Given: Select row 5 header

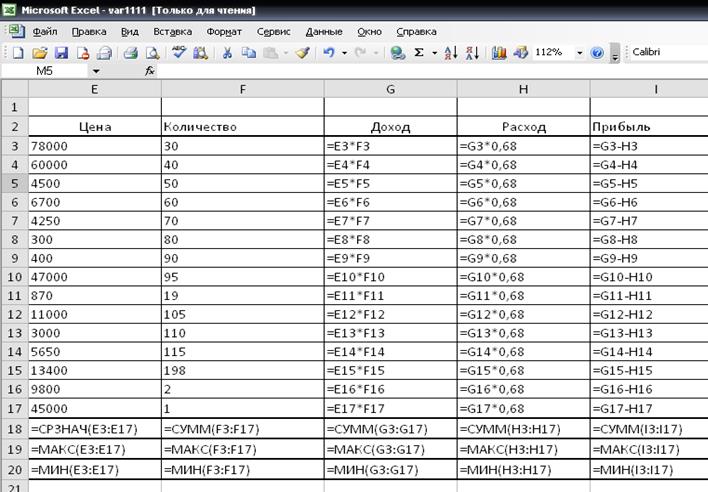Looking at the screenshot, I should (x=14, y=183).
